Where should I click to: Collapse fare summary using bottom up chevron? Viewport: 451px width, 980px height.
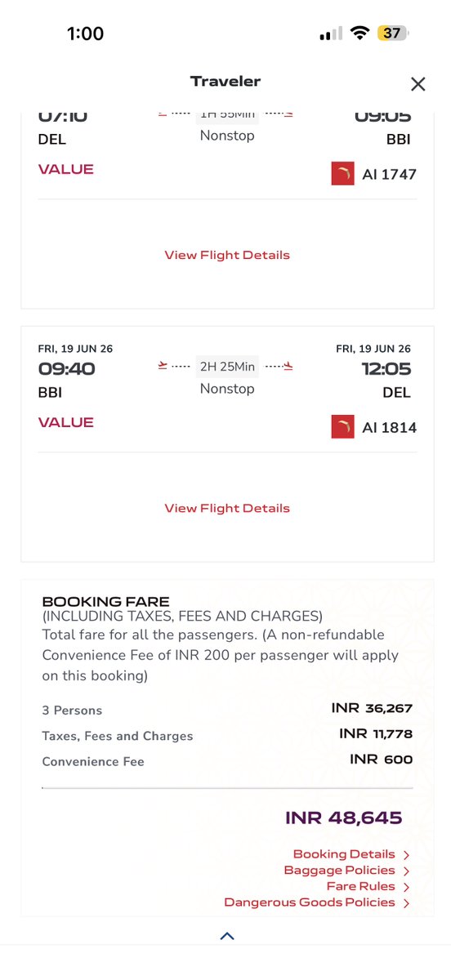tap(227, 936)
